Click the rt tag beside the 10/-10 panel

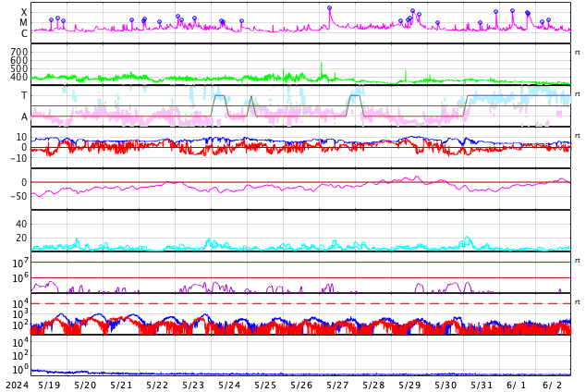(x=577, y=136)
